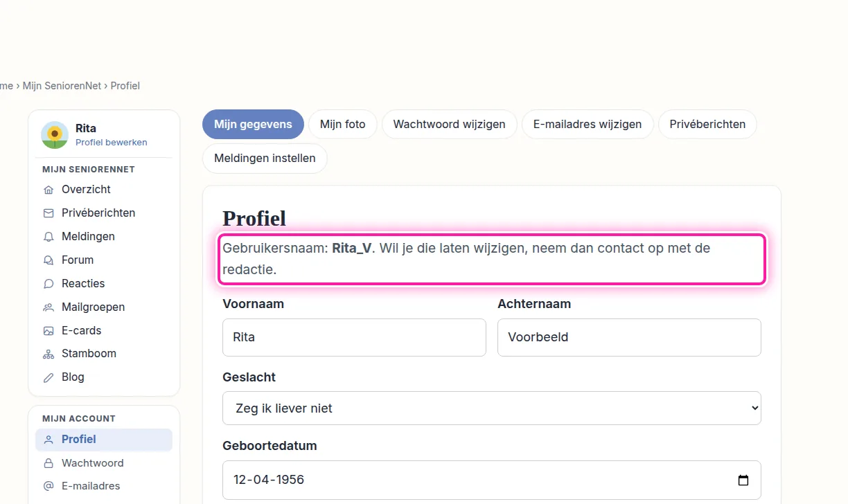Image resolution: width=848 pixels, height=504 pixels.
Task: Click the E-cards image icon
Action: [x=48, y=331]
